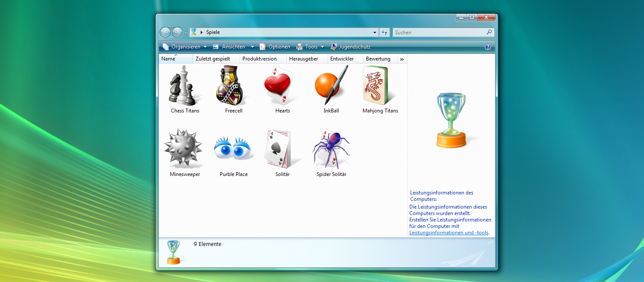Sort by Herausgeber column header
Viewport: 644px width, 282px height.
(x=307, y=59)
